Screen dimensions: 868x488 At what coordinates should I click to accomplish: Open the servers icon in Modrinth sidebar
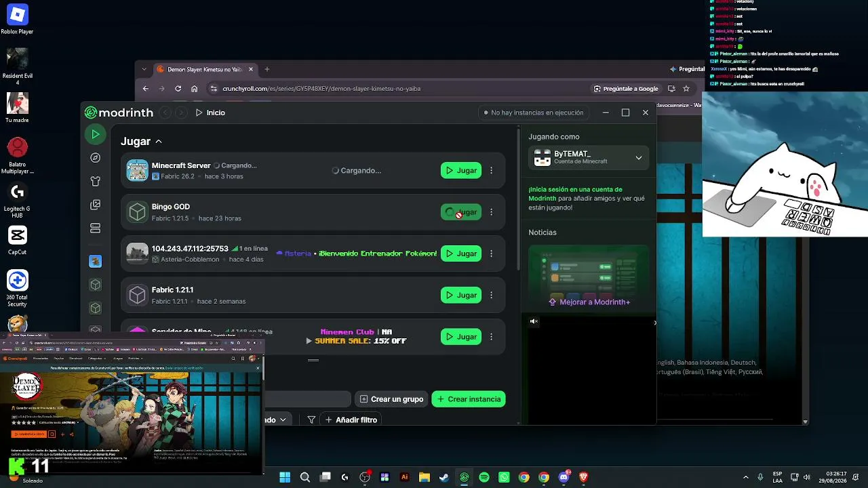(x=96, y=228)
